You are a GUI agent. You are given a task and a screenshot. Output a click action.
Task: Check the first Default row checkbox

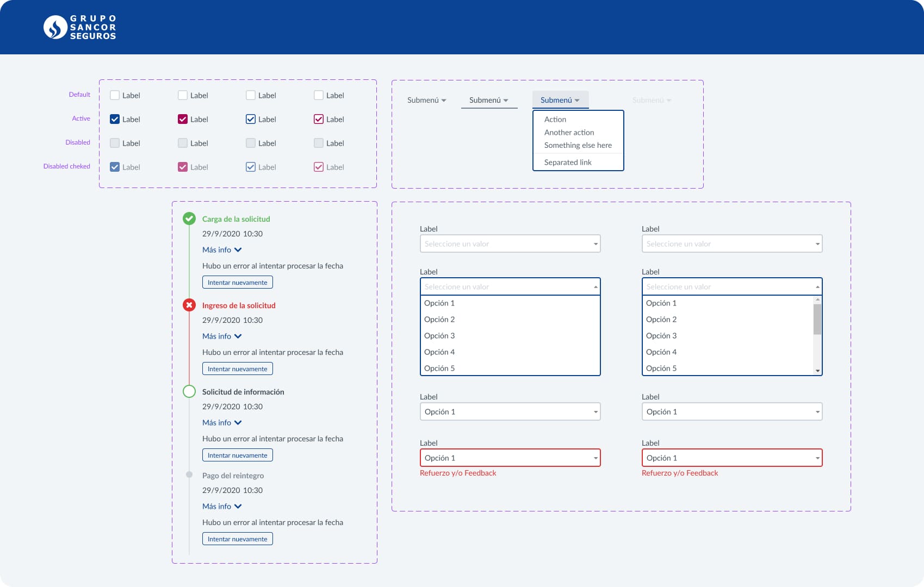coord(115,95)
